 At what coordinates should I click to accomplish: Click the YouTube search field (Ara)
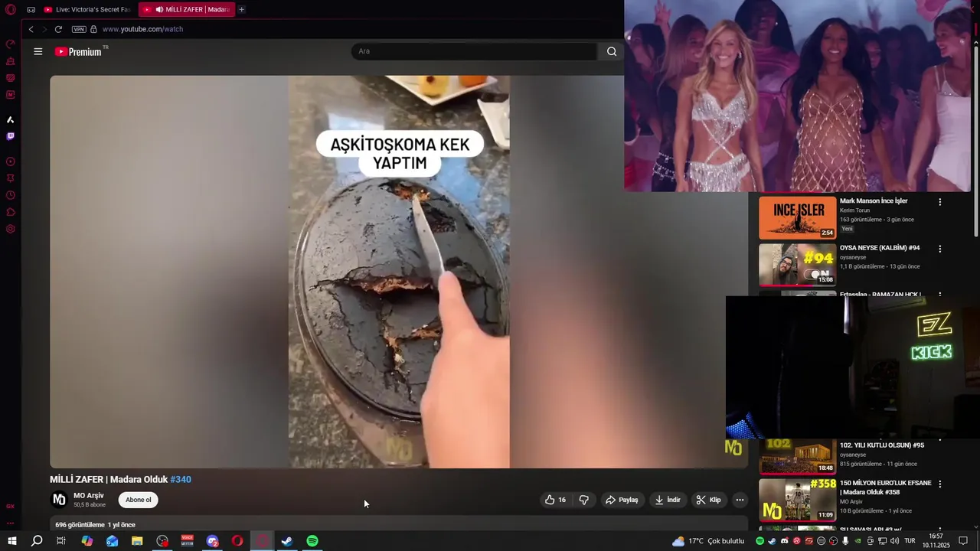pos(473,51)
